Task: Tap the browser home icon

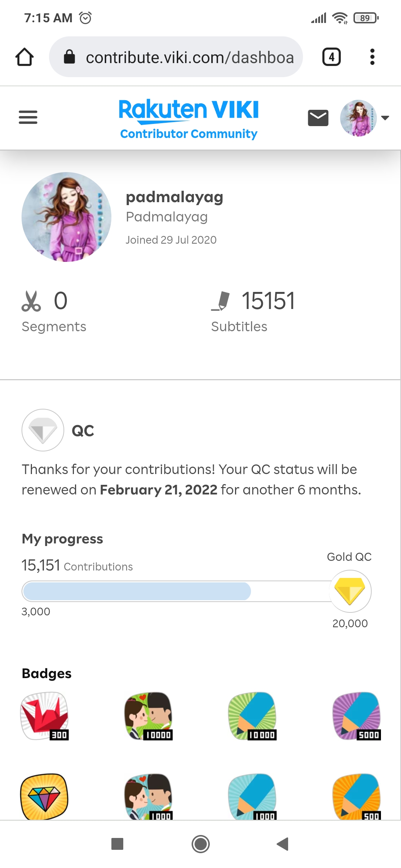Action: coord(25,57)
